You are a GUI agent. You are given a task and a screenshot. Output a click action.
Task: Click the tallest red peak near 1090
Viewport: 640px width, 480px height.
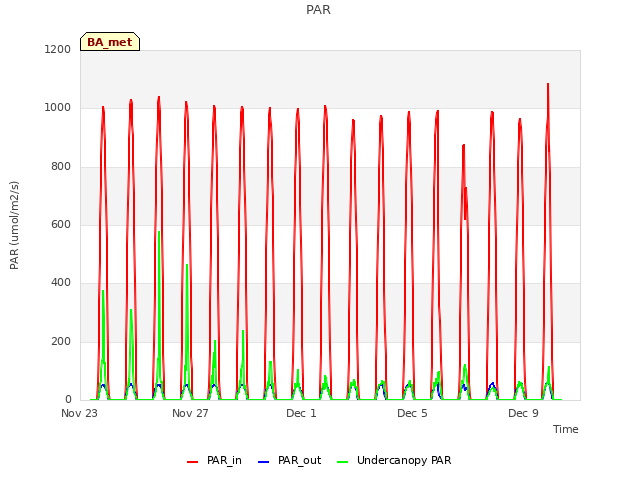pyautogui.click(x=548, y=84)
